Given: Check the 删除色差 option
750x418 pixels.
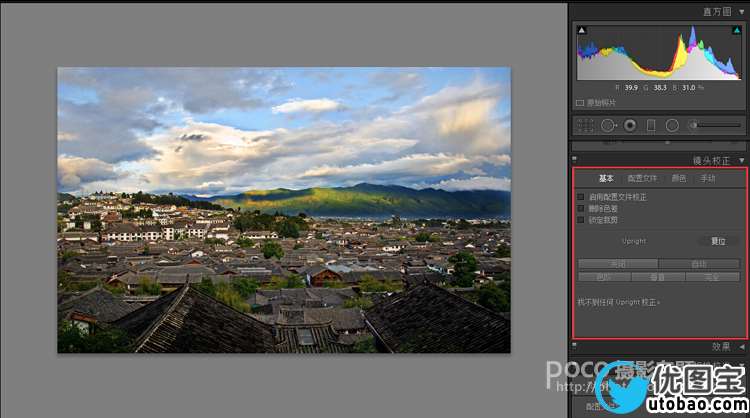Looking at the screenshot, I should (x=581, y=208).
